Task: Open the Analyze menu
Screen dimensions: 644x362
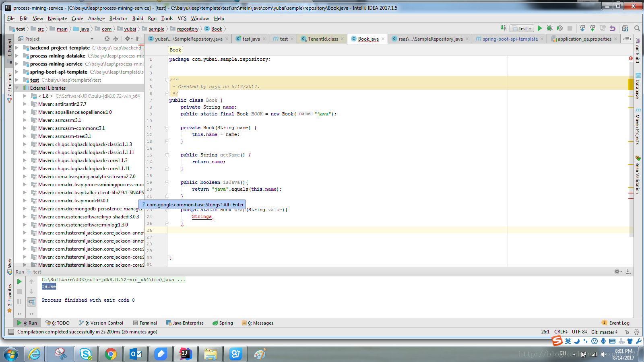Action: 96,19
